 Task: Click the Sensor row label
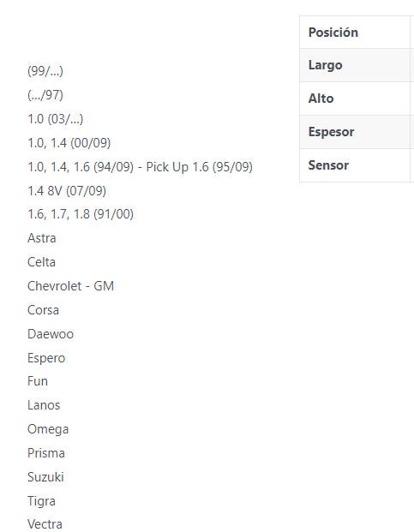coord(328,165)
